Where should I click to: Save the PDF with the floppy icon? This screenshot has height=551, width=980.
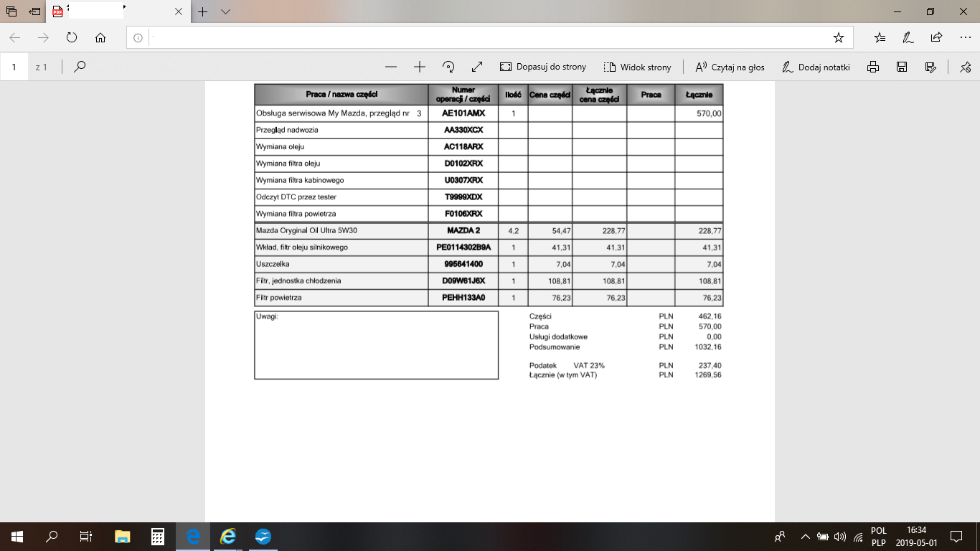coord(902,67)
